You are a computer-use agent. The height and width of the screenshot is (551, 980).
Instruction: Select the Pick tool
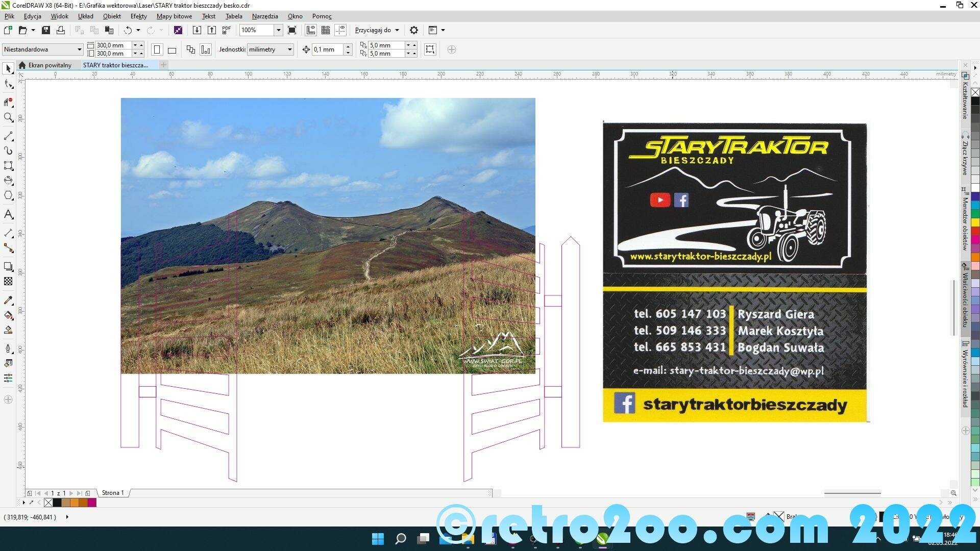pyautogui.click(x=8, y=68)
